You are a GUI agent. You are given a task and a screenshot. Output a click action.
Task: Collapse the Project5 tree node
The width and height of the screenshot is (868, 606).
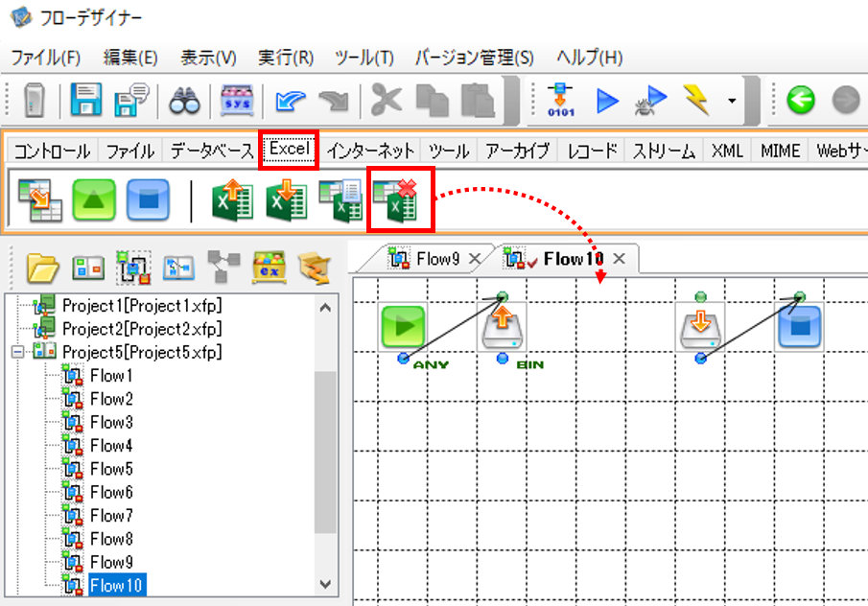18,352
